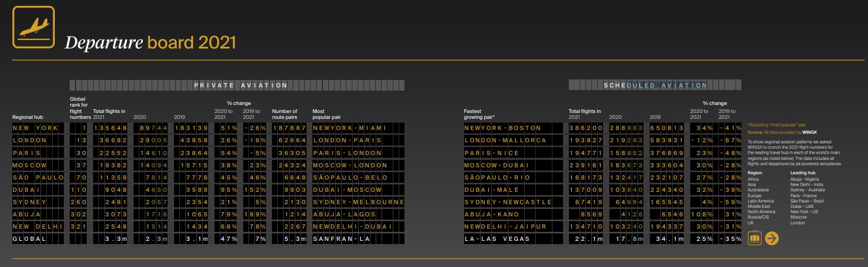Click the Private Aviation header banner

pyautogui.click(x=237, y=85)
